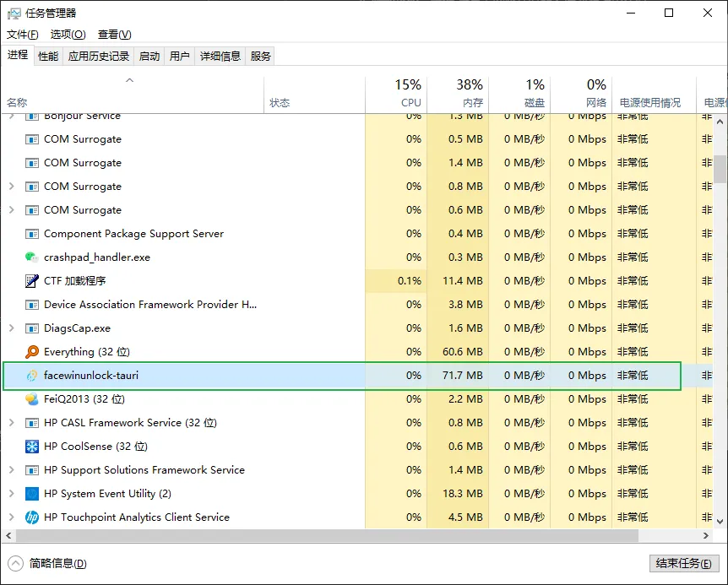Click the 简略信息(D) link
This screenshot has width=728, height=585.
[57, 563]
